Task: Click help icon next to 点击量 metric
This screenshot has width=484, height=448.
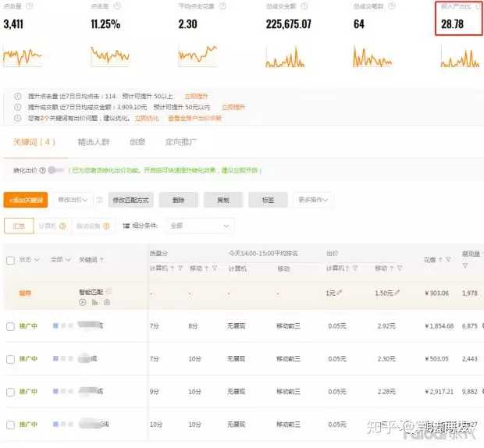Action: [x=30, y=6]
